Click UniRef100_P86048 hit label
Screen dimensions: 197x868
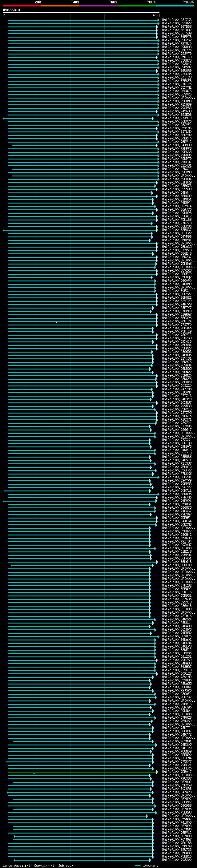point(177,606)
